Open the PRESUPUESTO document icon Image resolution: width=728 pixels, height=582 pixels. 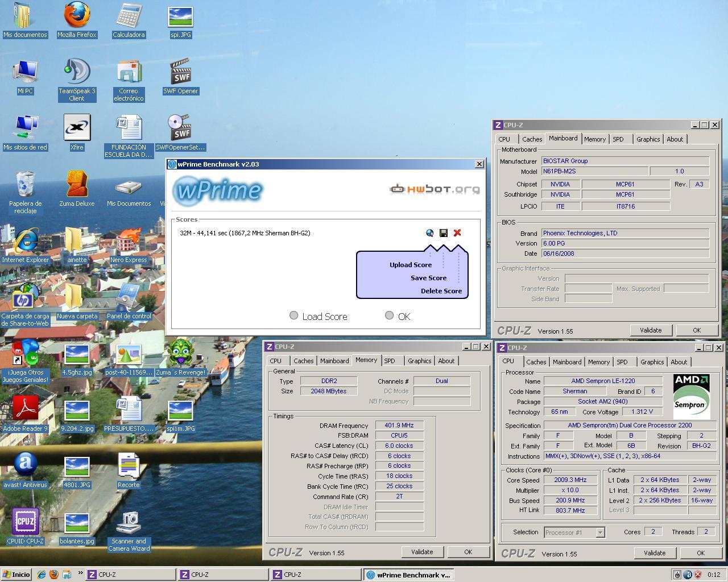[x=129, y=414]
